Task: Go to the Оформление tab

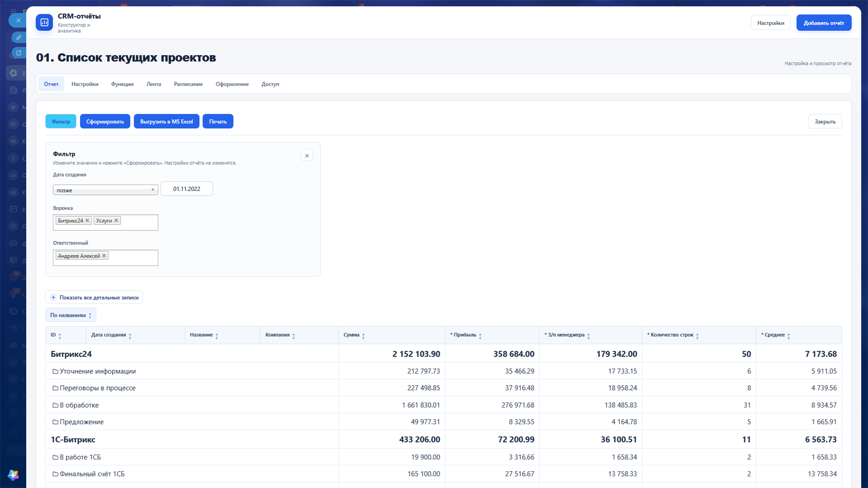Action: [232, 84]
